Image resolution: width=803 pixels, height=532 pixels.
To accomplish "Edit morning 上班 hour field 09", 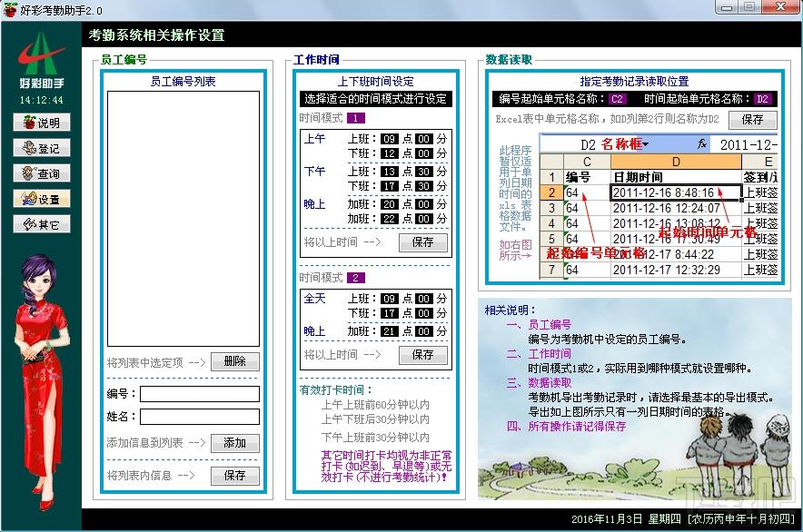I will coord(389,139).
